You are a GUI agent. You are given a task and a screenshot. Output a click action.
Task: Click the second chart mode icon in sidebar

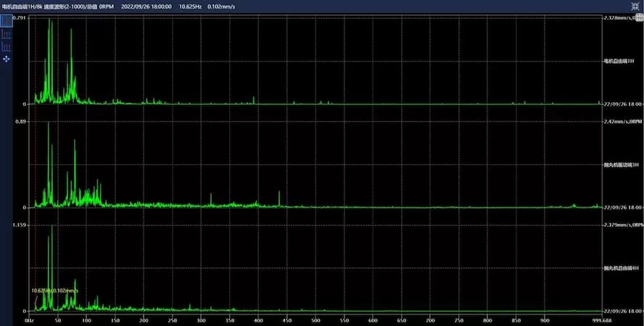(x=7, y=34)
